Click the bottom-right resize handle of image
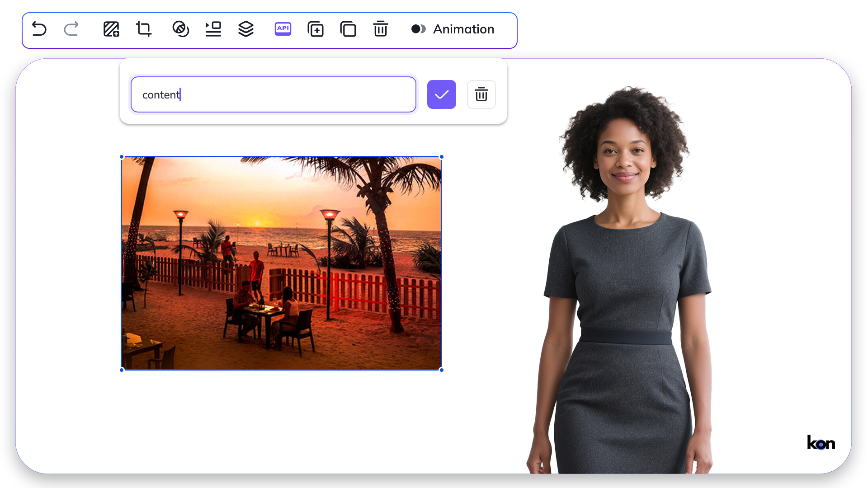This screenshot has height=488, width=868. coord(441,370)
